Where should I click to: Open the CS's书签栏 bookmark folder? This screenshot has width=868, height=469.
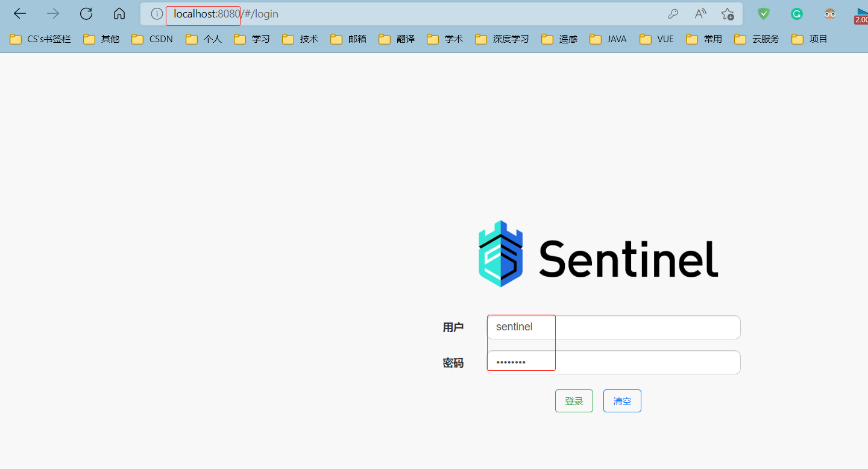(40, 39)
